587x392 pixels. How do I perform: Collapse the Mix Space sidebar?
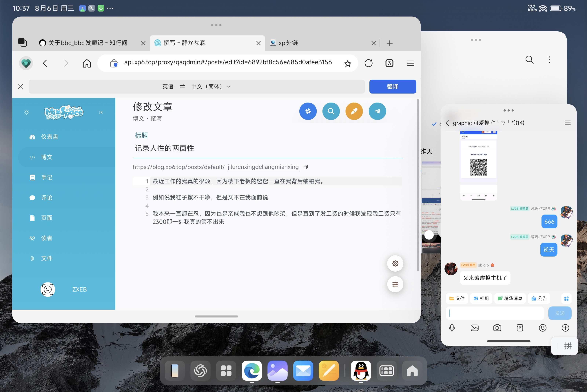coord(101,112)
